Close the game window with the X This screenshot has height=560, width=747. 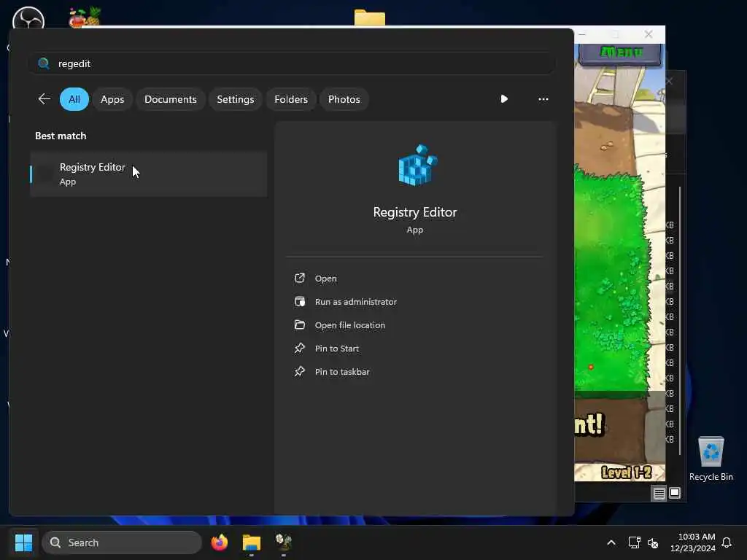pos(649,34)
